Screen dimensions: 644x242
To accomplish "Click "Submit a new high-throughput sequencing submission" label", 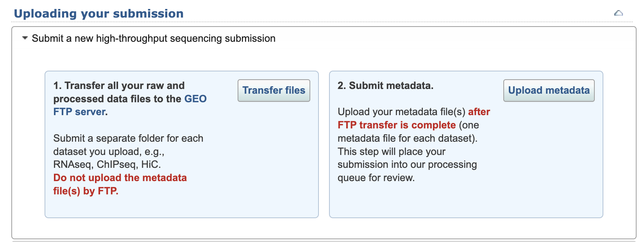I will (x=153, y=38).
